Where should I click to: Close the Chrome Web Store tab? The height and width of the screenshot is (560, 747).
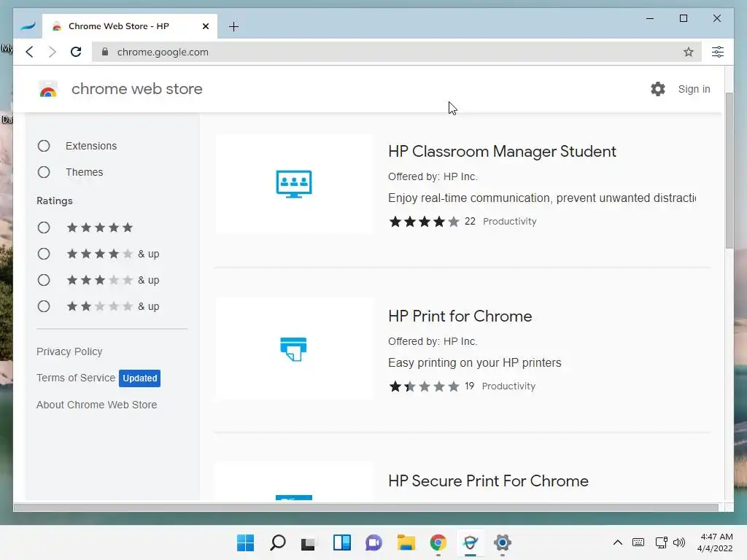(205, 26)
